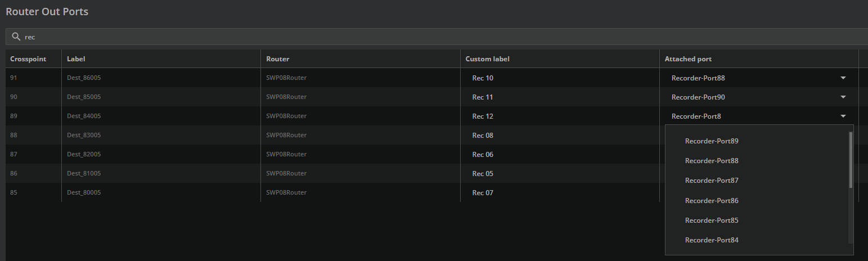Collapse the Attached port dropdown for Rec 12
Screen dimensions: 868x261
[843, 116]
